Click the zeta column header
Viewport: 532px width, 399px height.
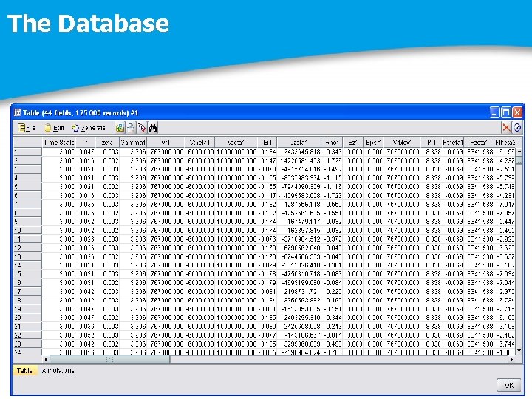point(107,143)
